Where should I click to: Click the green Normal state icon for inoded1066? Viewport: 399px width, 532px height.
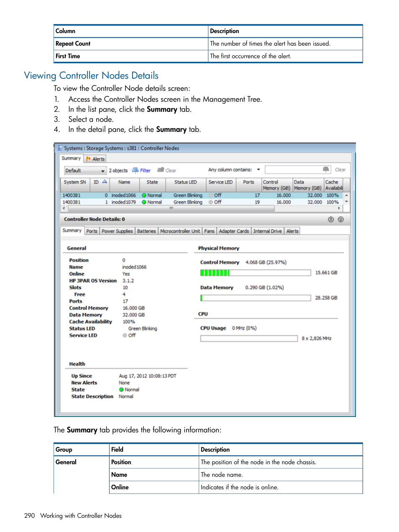pyautogui.click(x=144, y=195)
